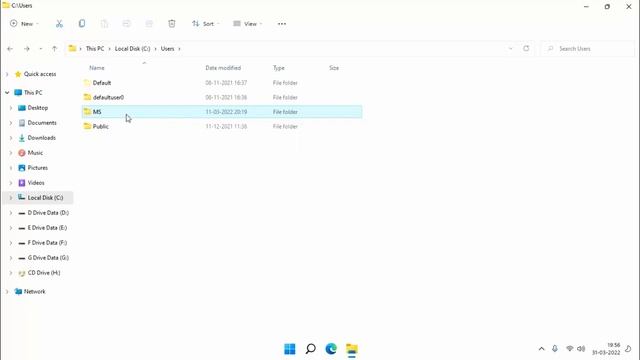
Task: Show hidden tray icons chevron
Action: click(x=542, y=349)
